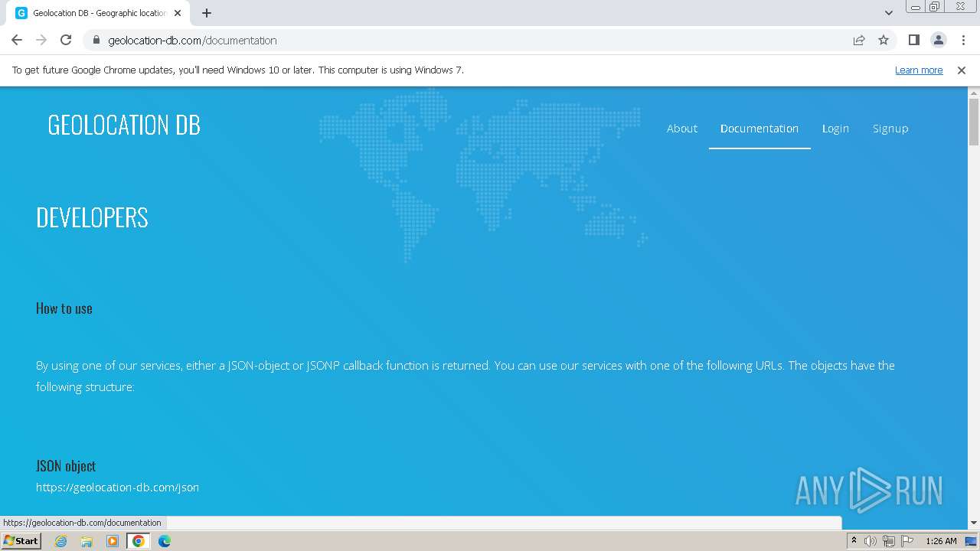Screen dimensions: 980x551
Task: Click the page vertical scrollbar thumb
Action: (x=974, y=121)
